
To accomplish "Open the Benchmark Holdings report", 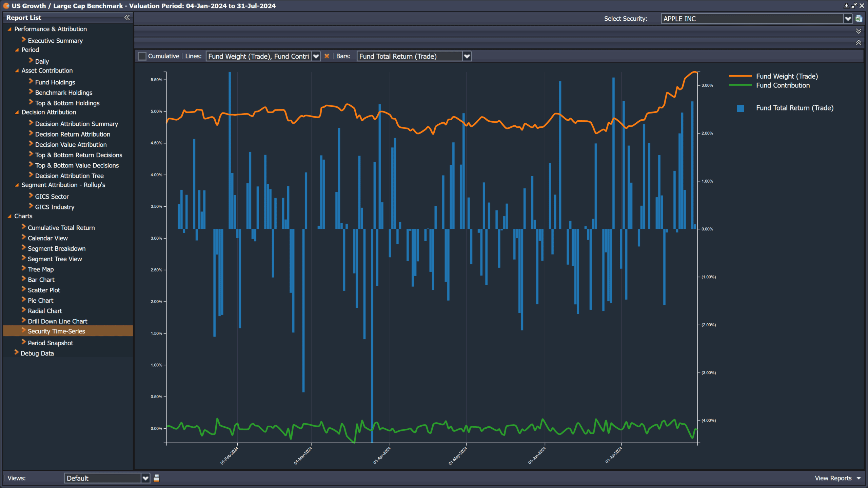I will (64, 93).
